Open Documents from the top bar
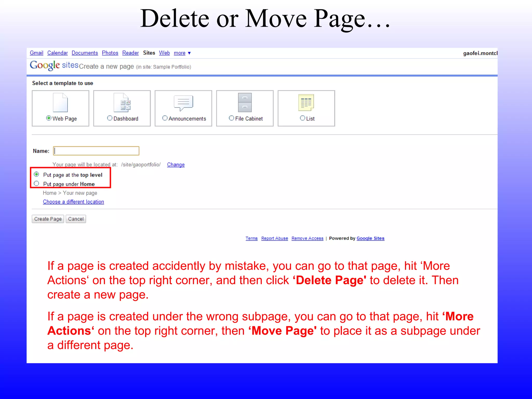This screenshot has height=399, width=532. coord(85,53)
